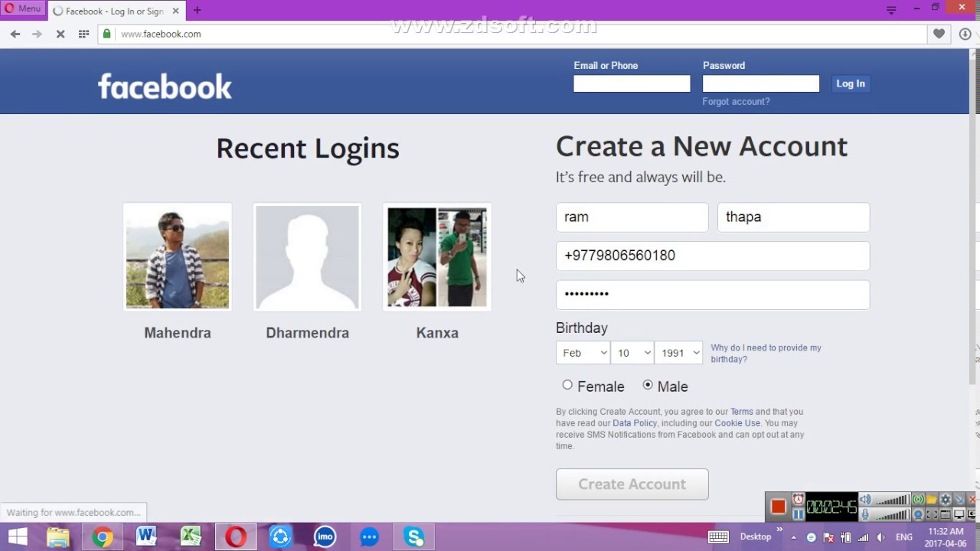Open Microsoft Word from taskbar
980x551 pixels.
tap(146, 537)
